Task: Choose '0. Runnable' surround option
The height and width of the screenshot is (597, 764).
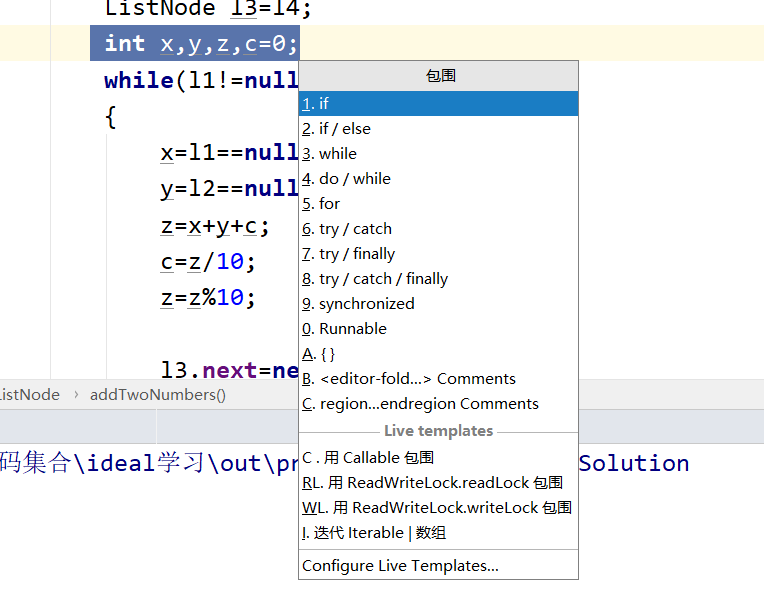Action: coord(438,328)
